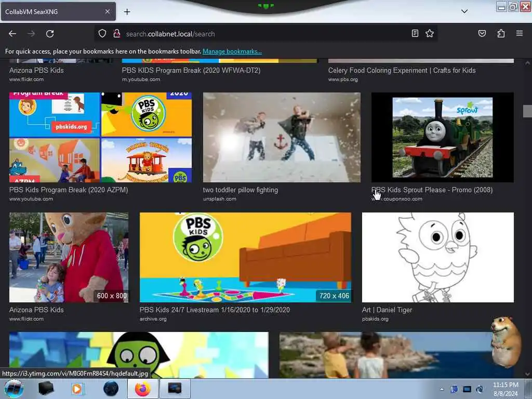Open the Firefox hamburger menu
The height and width of the screenshot is (399, 532).
coord(520,33)
